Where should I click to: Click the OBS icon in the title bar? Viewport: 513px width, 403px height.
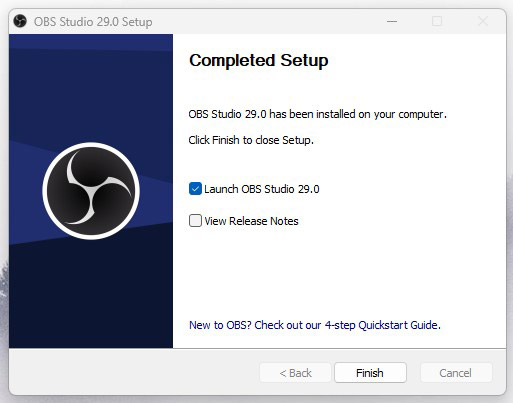coord(20,21)
